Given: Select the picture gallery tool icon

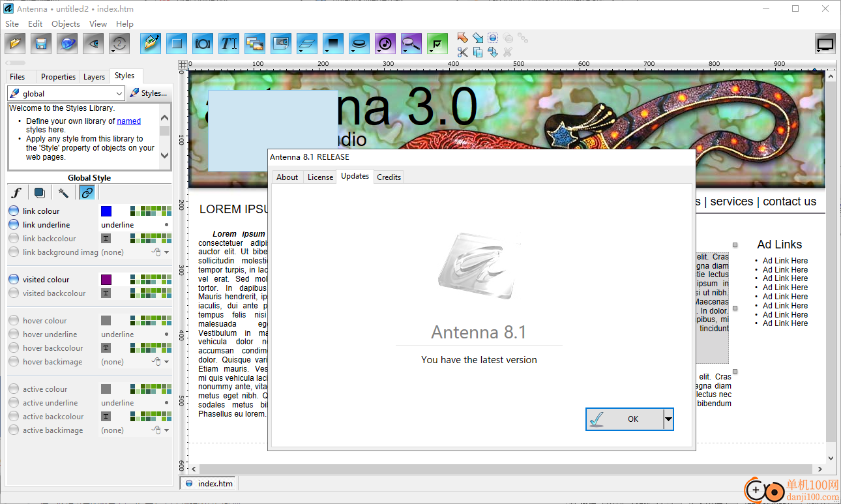Looking at the screenshot, I should click(x=255, y=44).
